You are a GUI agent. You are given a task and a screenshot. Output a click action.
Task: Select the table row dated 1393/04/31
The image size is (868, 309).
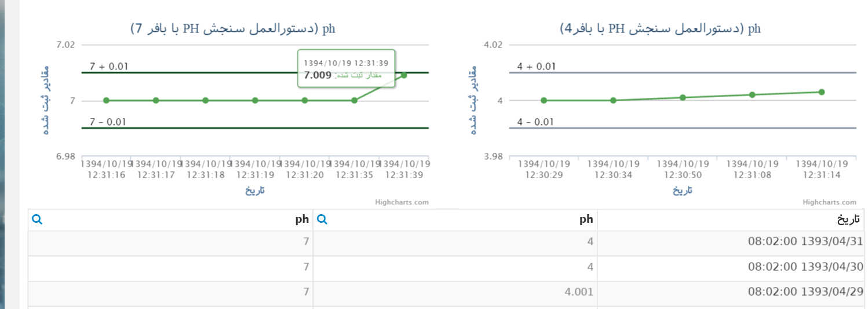pyautogui.click(x=446, y=242)
